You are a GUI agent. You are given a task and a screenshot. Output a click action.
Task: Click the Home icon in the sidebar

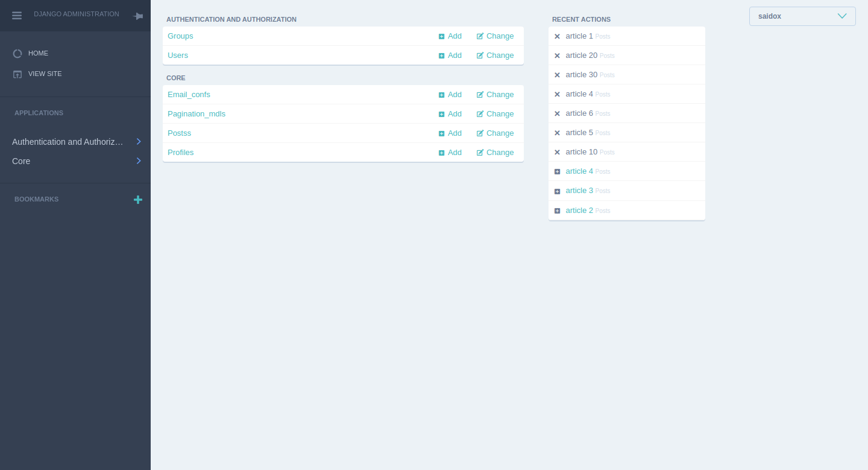point(17,53)
